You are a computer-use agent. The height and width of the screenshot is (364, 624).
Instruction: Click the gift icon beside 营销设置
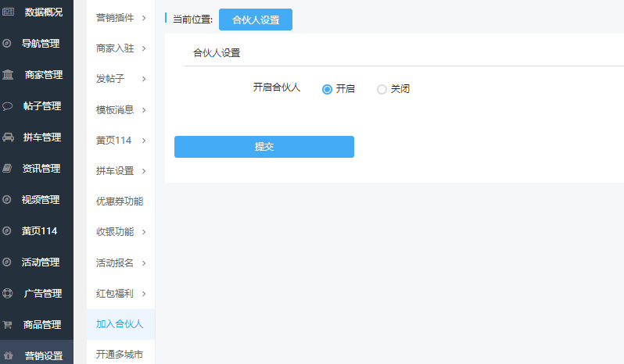coord(8,355)
